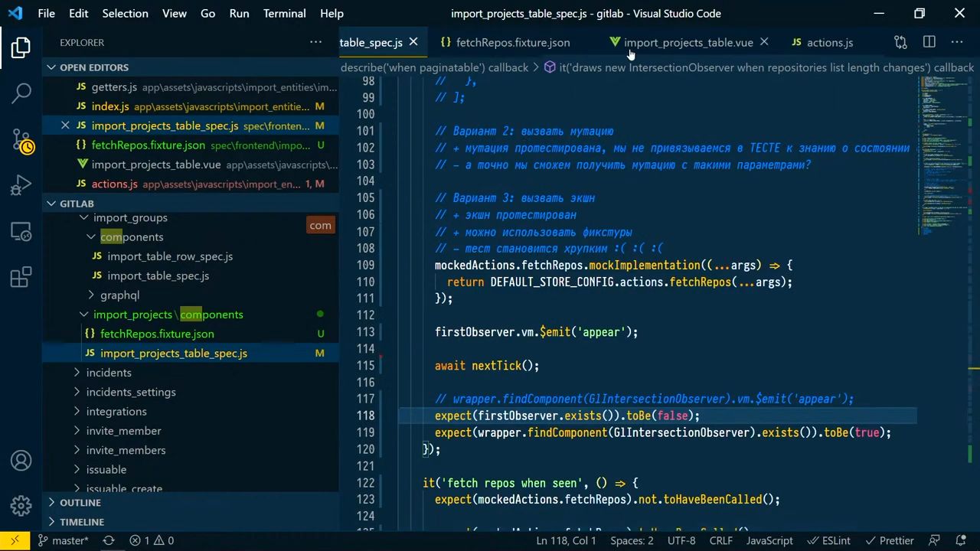Split the editor to the right
Screen dimensions: 980x551
[929, 42]
